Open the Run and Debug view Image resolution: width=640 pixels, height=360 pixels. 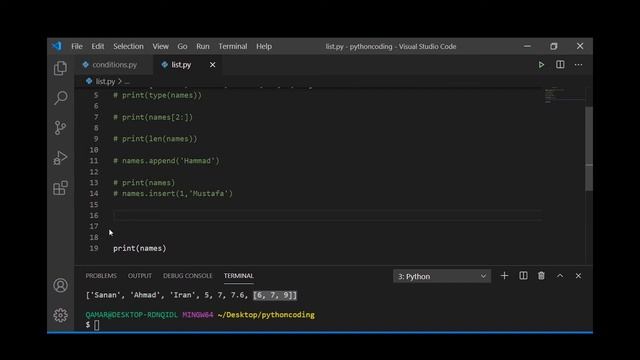tap(60, 158)
